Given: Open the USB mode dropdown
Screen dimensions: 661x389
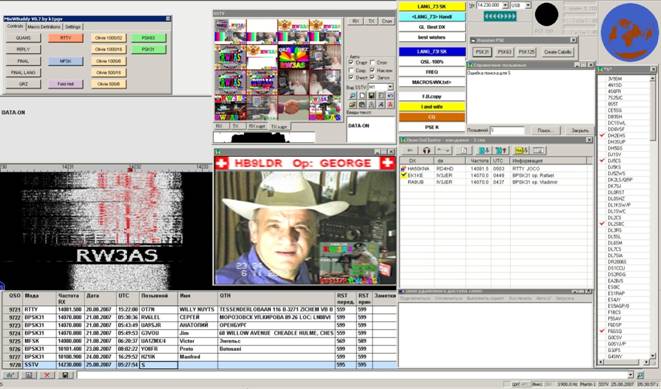Looking at the screenshot, I should [x=528, y=5].
